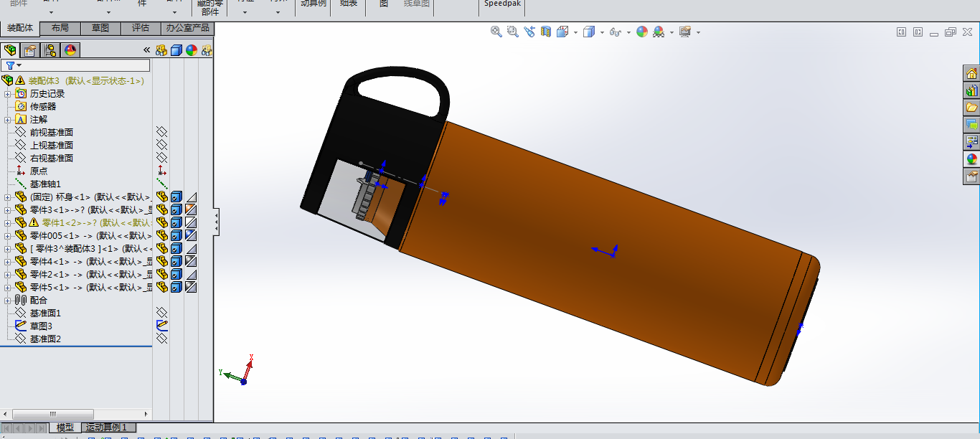The image size is (980, 439).
Task: Open the 运动算例1 bottom tab
Action: point(106,428)
